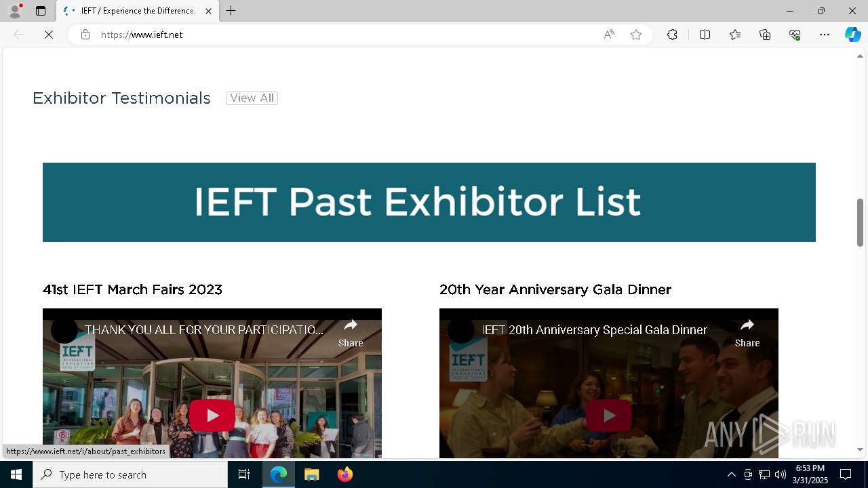Open the Windows Start menu
This screenshot has width=868, height=488.
coord(16,474)
